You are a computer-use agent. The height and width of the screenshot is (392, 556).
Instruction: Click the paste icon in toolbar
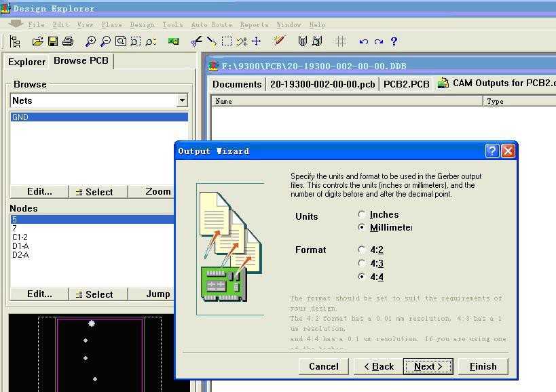point(212,41)
